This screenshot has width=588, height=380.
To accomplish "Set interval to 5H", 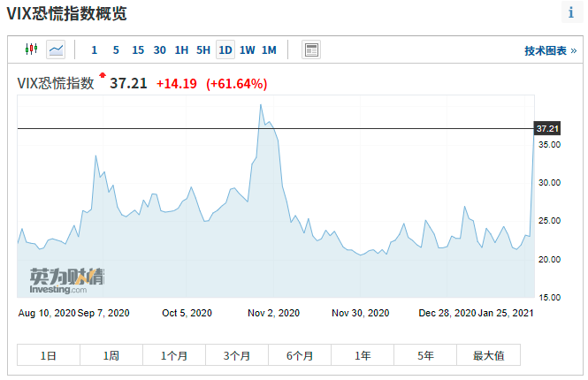I will click(x=203, y=50).
